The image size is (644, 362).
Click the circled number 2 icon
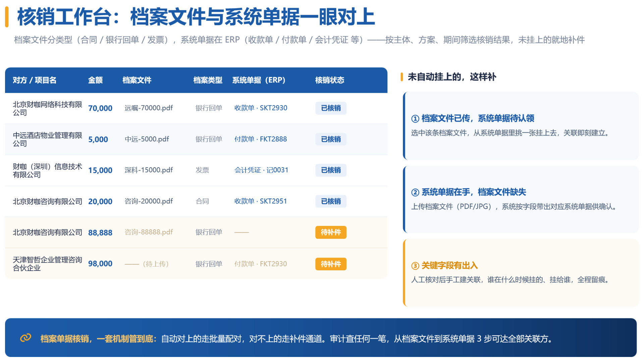point(415,192)
